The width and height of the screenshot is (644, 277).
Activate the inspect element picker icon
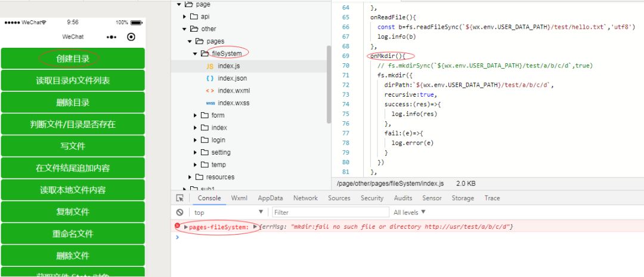[179, 198]
